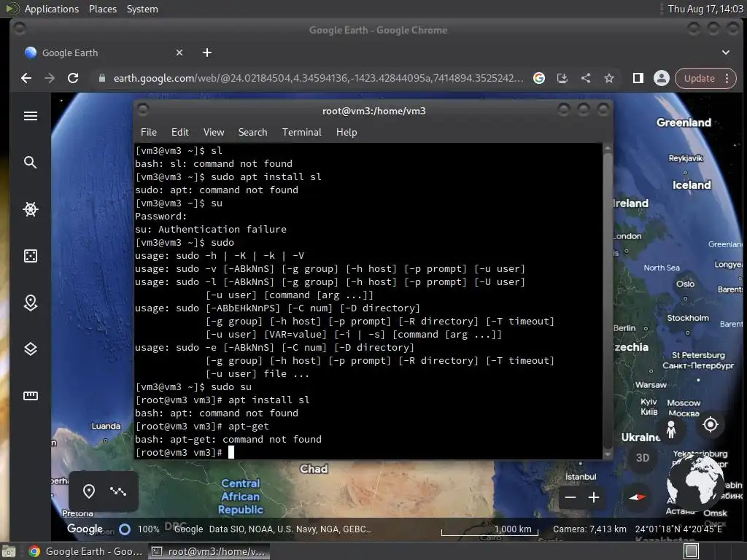Share this page icon
Screen dimensions: 747x560
point(586,78)
